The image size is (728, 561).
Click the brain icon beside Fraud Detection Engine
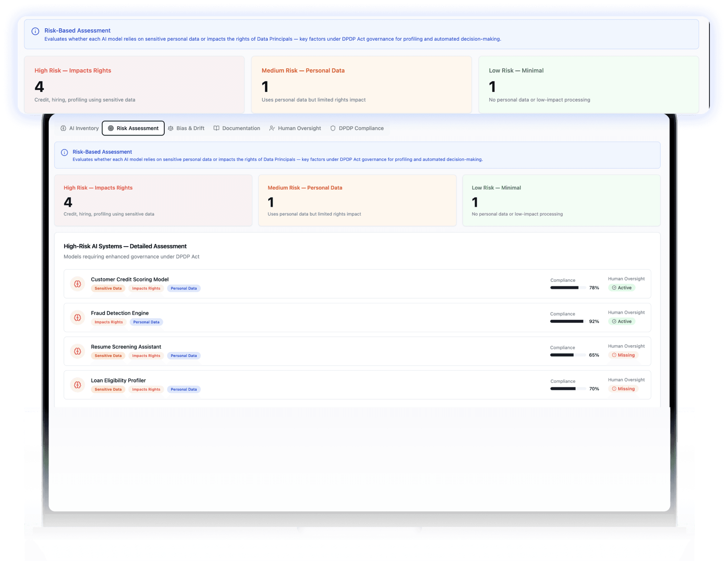tap(78, 318)
